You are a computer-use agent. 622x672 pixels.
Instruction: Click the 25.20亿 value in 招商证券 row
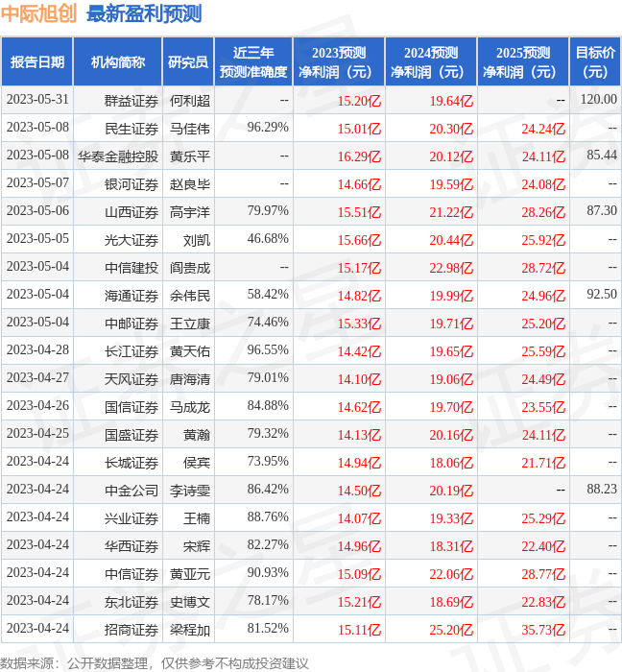451,631
